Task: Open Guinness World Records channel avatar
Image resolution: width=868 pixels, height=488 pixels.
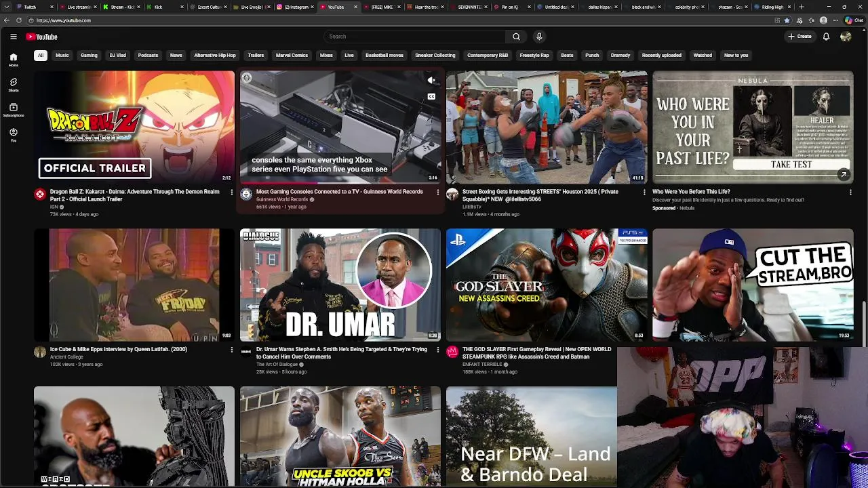Action: pyautogui.click(x=246, y=195)
